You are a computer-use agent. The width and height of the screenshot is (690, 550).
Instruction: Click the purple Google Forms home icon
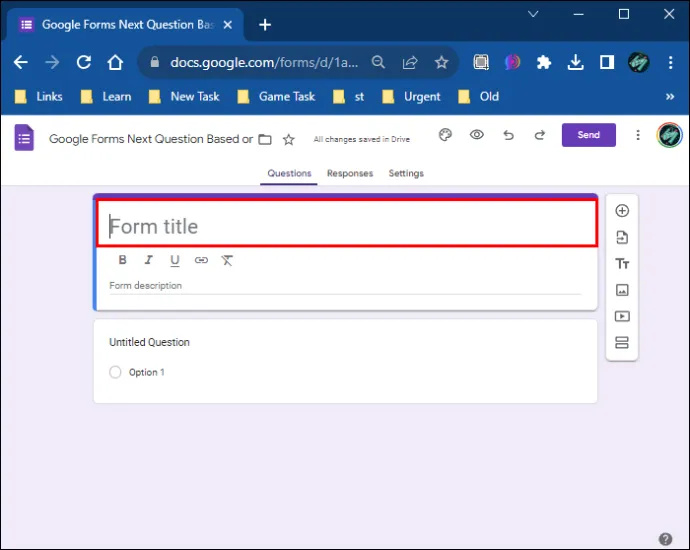coord(24,138)
